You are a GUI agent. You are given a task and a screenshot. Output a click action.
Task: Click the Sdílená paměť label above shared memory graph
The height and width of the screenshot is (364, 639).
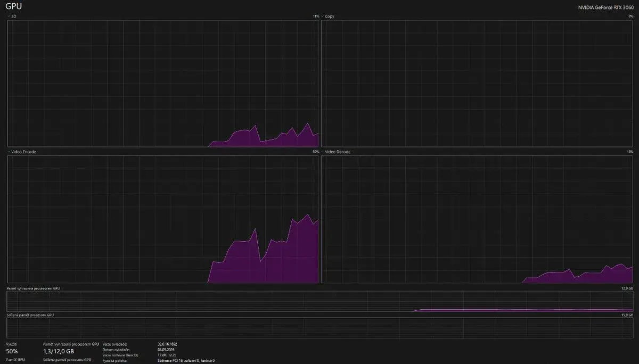point(30,315)
